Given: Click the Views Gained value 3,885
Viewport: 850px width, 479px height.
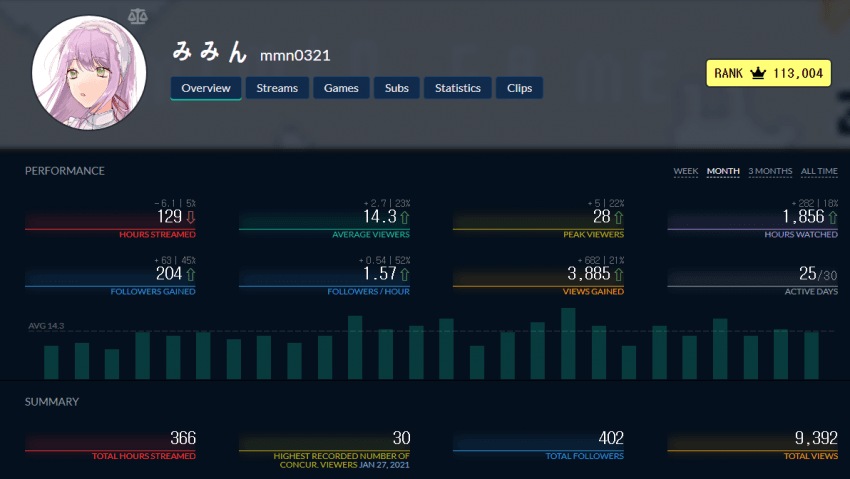Looking at the screenshot, I should pos(589,274).
